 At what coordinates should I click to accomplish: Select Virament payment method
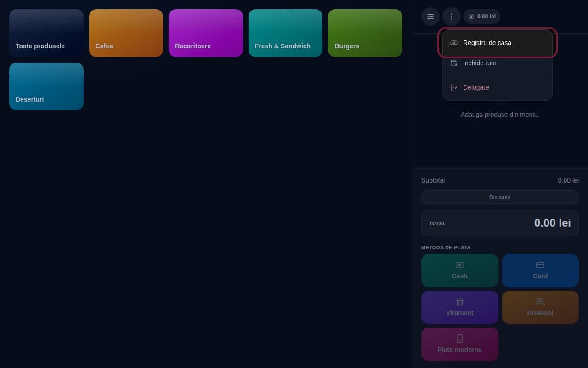click(460, 307)
